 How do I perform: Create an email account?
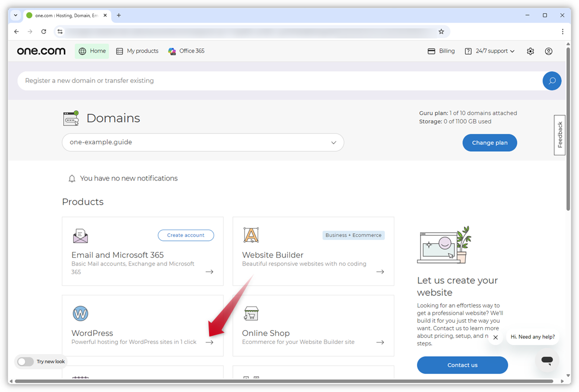tap(186, 235)
